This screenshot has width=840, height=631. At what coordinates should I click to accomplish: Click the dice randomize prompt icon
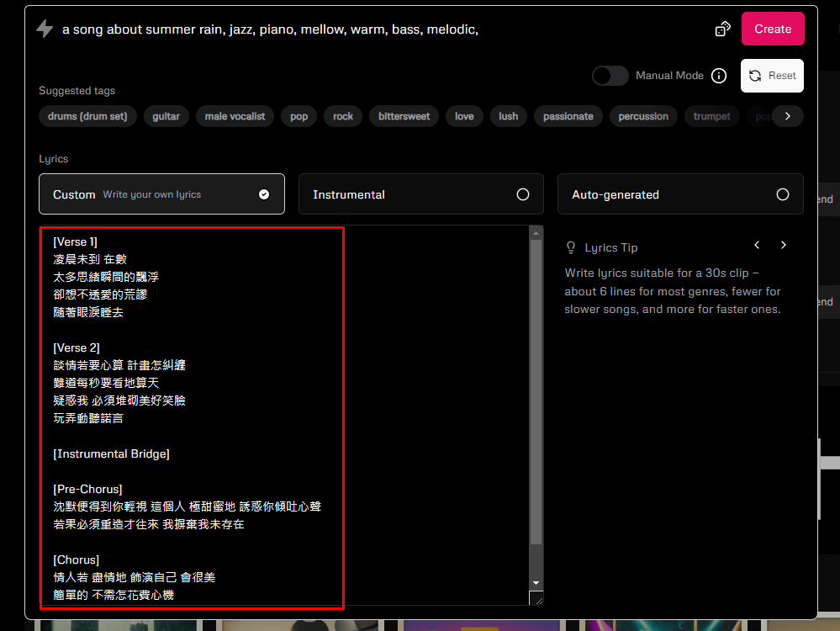[x=722, y=29]
